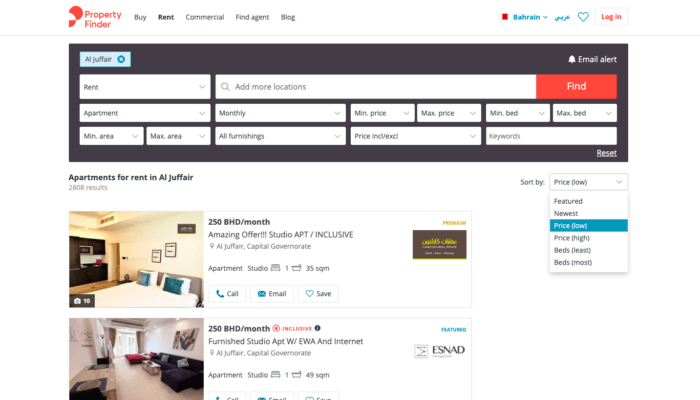This screenshot has width=700, height=400.
Task: Click the Log in button
Action: (611, 17)
